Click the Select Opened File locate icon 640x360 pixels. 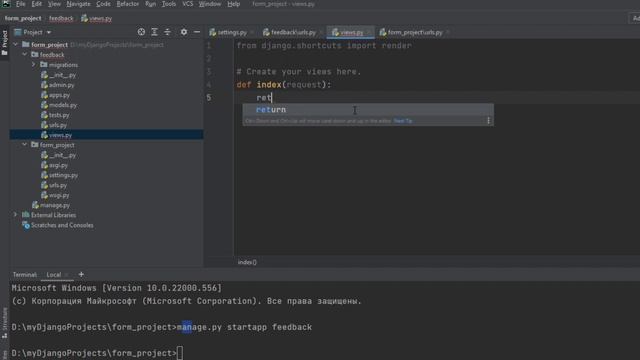tap(141, 32)
